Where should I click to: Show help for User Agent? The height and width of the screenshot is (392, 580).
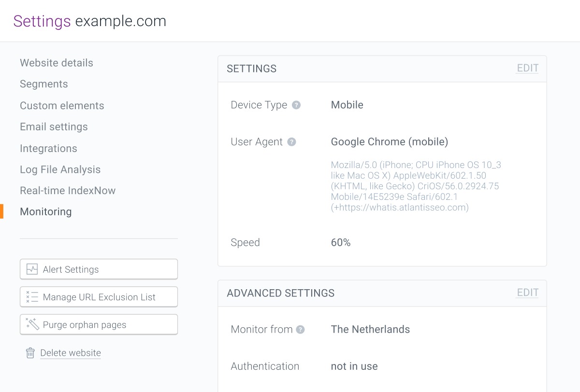coord(291,142)
